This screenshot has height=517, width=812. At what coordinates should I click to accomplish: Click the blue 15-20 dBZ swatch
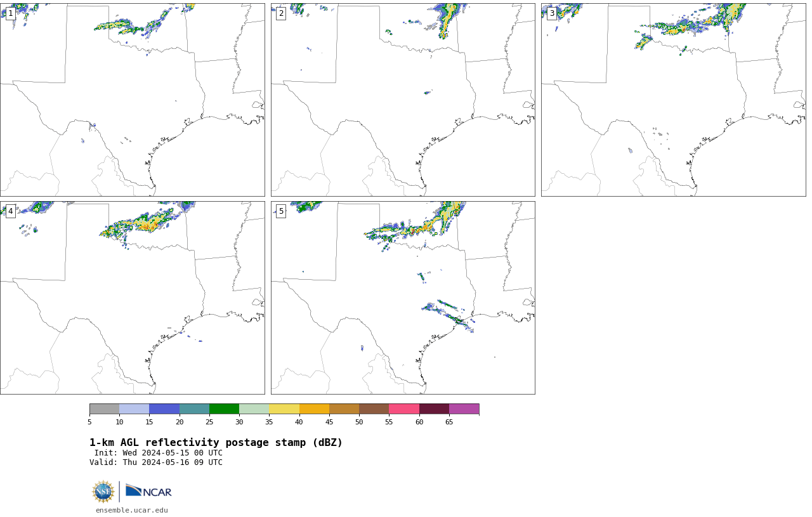pos(164,409)
